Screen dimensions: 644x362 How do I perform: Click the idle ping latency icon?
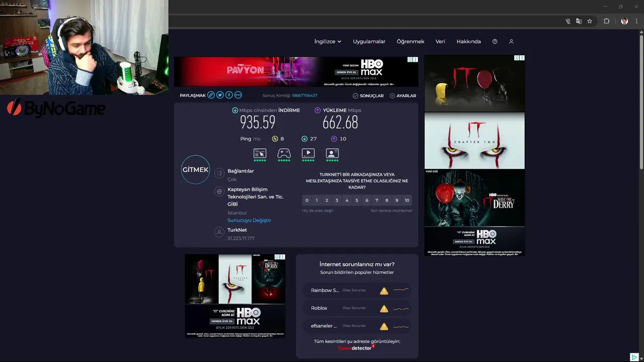(275, 139)
